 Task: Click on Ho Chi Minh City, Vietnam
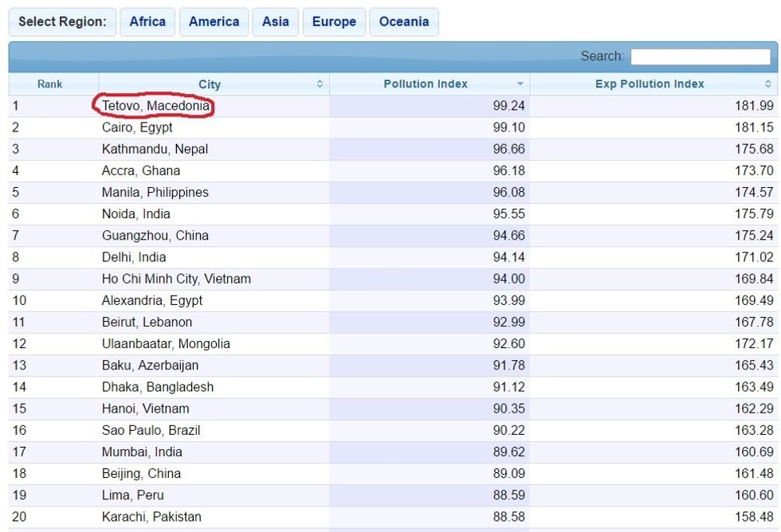tap(176, 279)
